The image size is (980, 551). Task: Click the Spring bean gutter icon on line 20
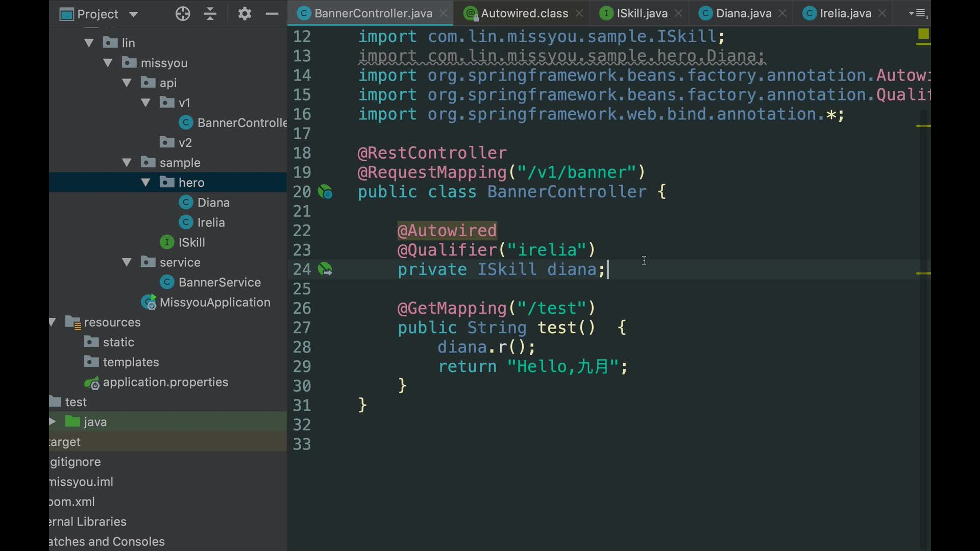(325, 192)
